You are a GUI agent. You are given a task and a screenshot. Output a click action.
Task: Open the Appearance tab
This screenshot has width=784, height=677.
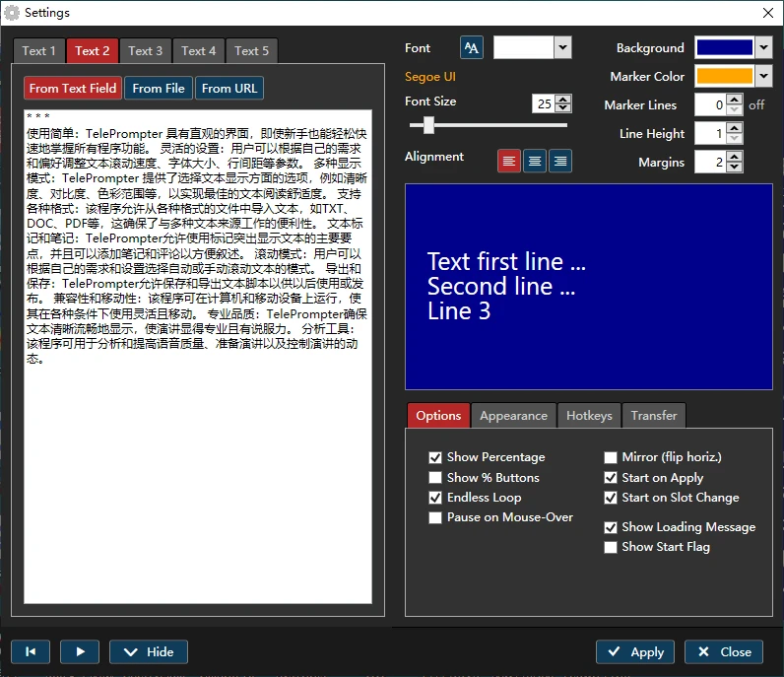click(x=513, y=416)
